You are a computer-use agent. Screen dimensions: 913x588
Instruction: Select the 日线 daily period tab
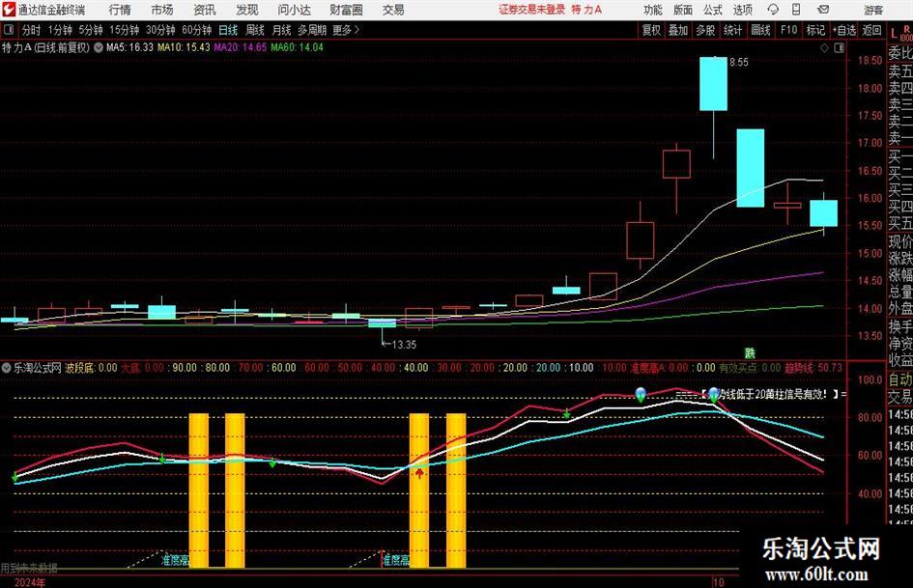coord(228,30)
